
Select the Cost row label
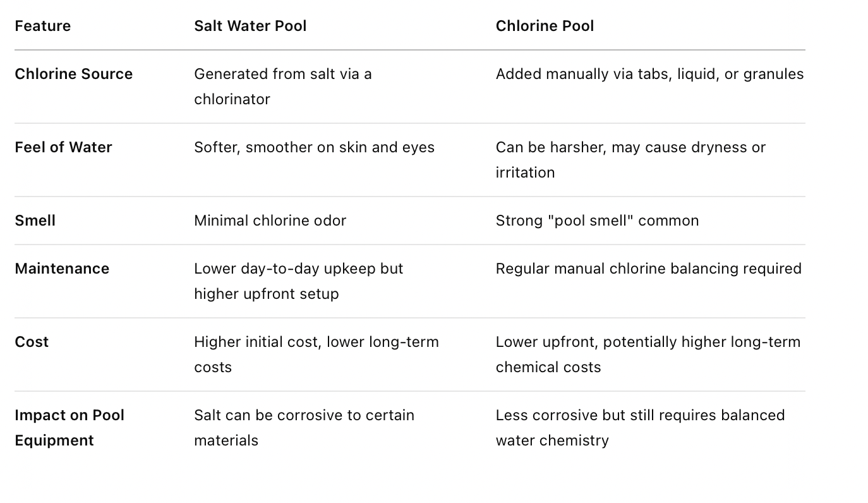pyautogui.click(x=32, y=342)
